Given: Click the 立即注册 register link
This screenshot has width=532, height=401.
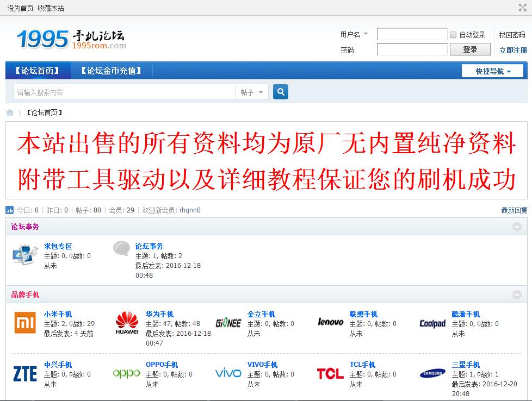Looking at the screenshot, I should tap(513, 50).
